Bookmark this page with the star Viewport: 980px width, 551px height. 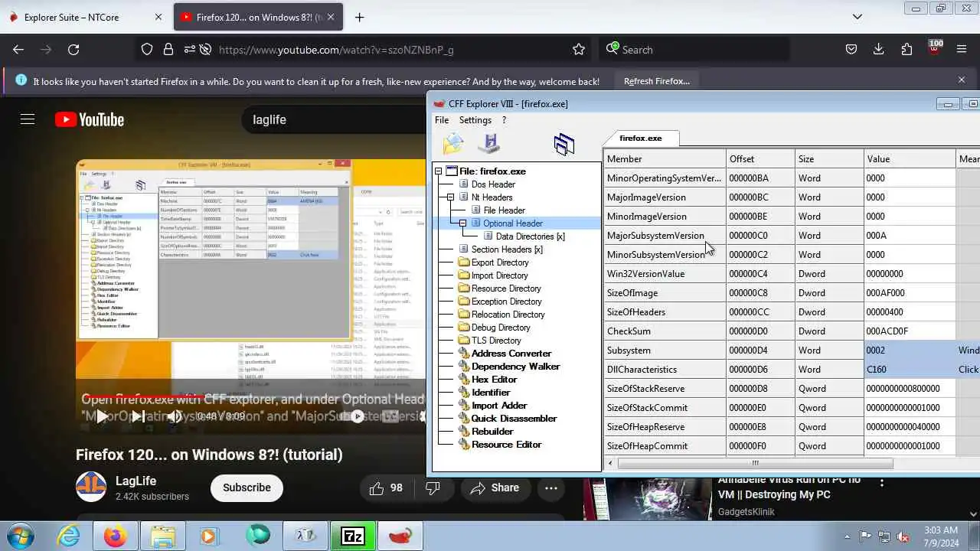click(579, 50)
